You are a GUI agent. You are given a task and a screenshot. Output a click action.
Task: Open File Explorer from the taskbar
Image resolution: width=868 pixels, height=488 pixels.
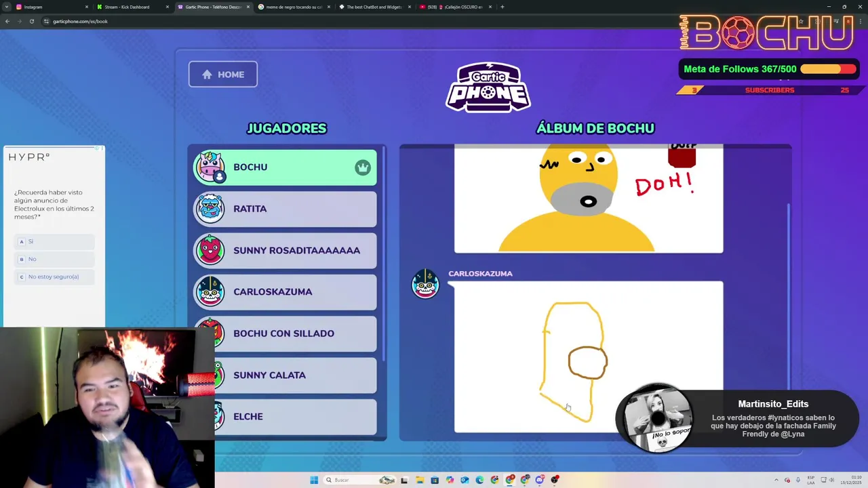pyautogui.click(x=420, y=480)
